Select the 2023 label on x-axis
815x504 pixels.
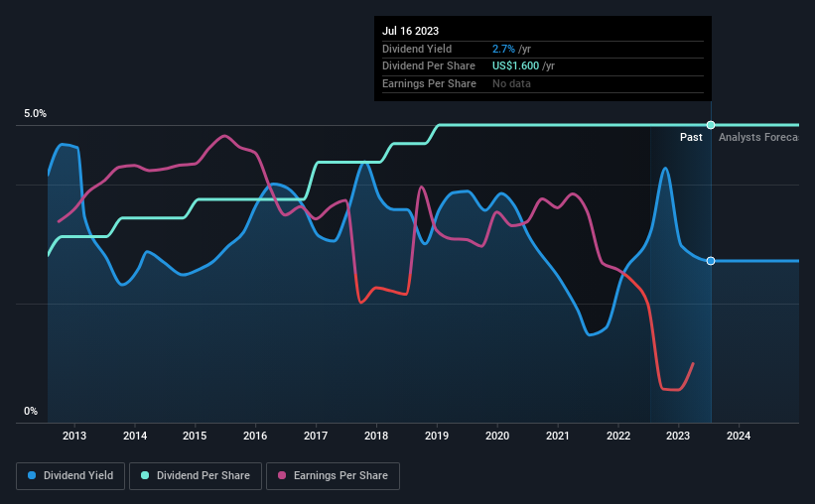click(678, 436)
